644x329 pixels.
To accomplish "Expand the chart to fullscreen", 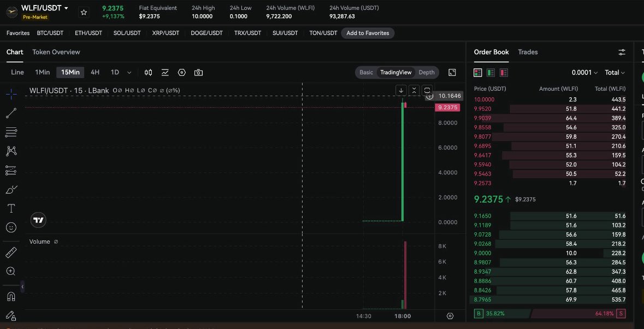I will point(452,72).
